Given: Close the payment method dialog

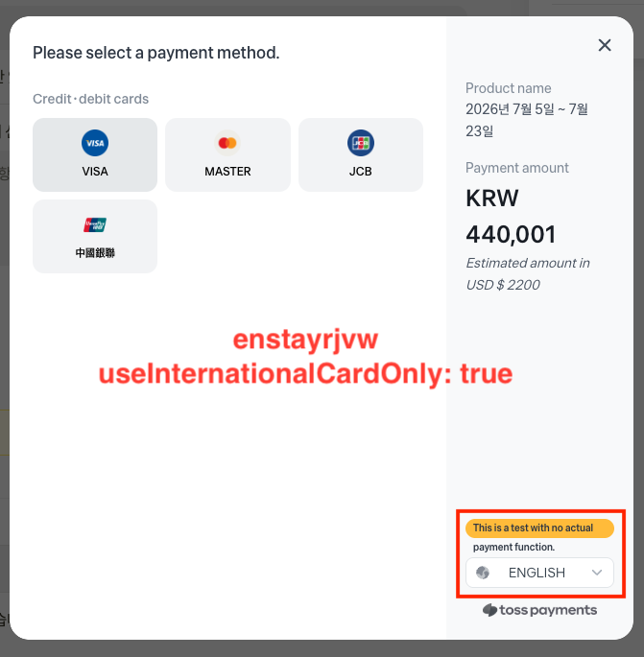Looking at the screenshot, I should point(604,45).
